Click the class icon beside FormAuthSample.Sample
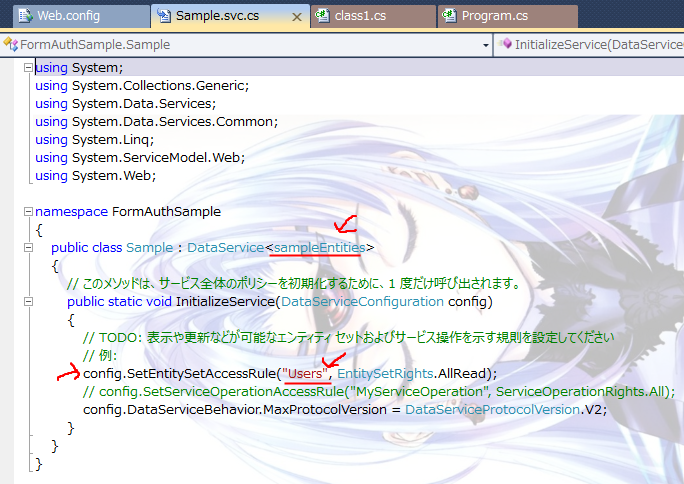 tap(10, 44)
